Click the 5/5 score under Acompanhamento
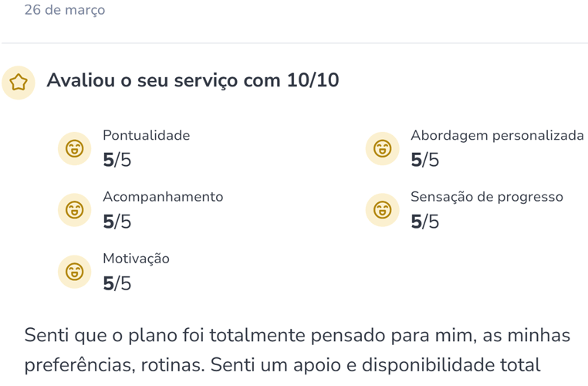The height and width of the screenshot is (386, 588). pyautogui.click(x=117, y=222)
